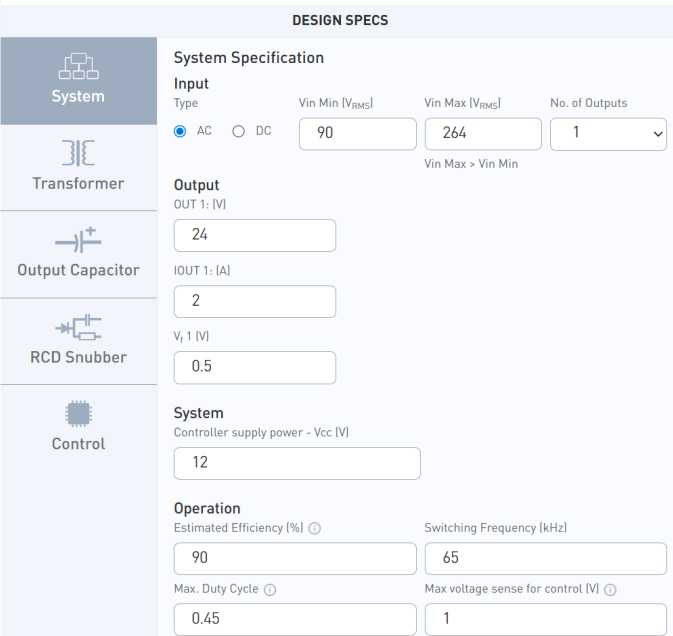Select the DC input type radio button
The height and width of the screenshot is (636, 673).
coord(239,132)
